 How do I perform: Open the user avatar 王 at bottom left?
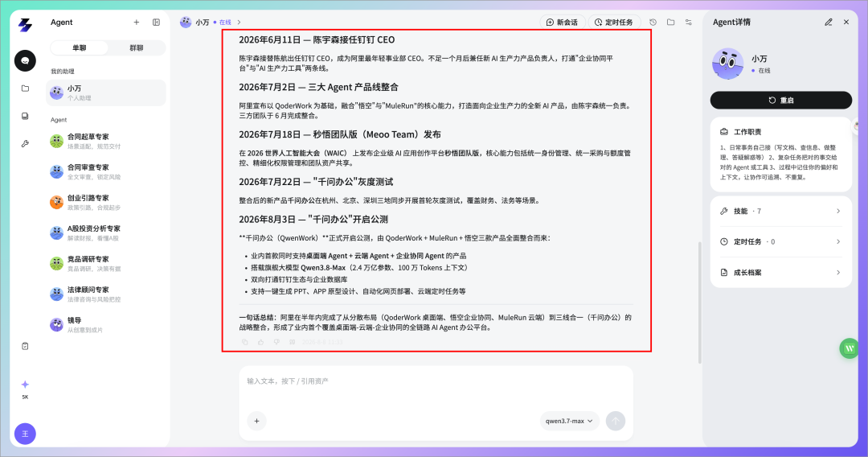point(25,434)
